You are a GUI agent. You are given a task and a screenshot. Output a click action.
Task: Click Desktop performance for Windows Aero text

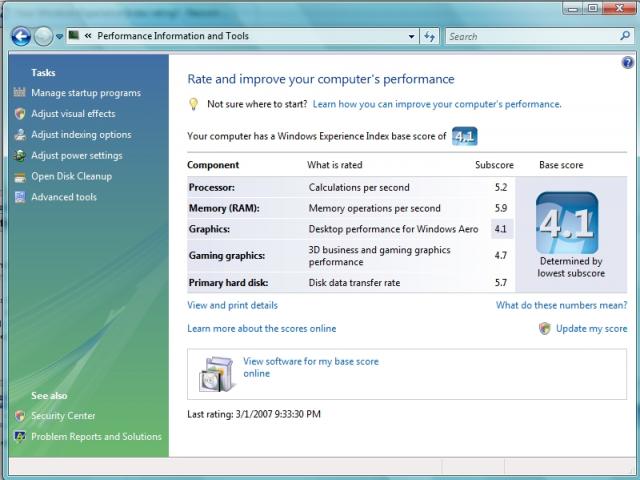[x=393, y=229]
